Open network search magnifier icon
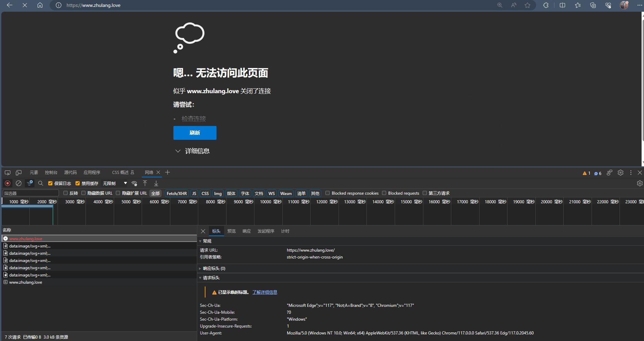The width and height of the screenshot is (644, 341). pos(40,183)
